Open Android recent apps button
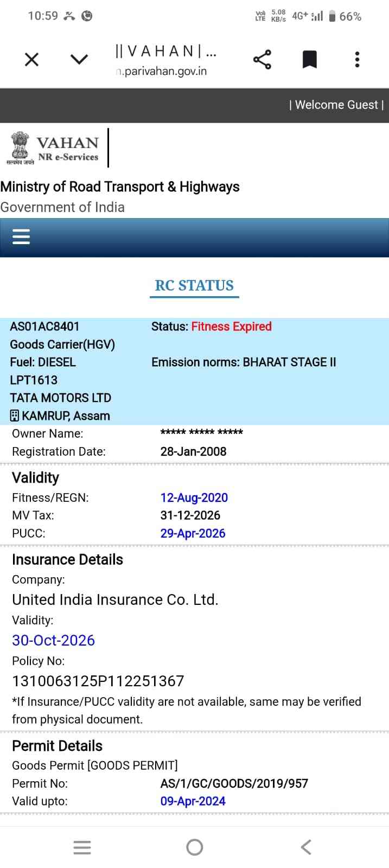389x868 pixels. click(82, 847)
